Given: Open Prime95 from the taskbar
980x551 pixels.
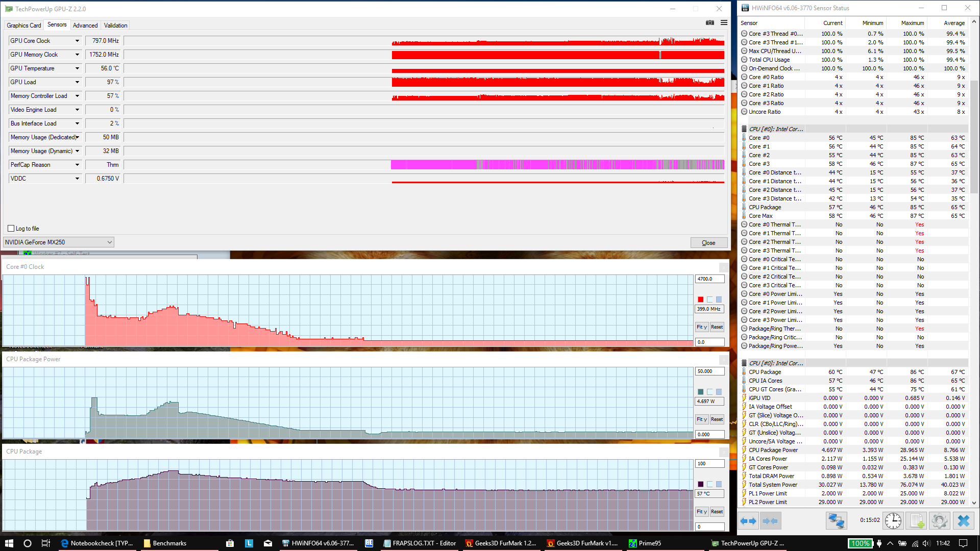Looking at the screenshot, I should click(645, 543).
